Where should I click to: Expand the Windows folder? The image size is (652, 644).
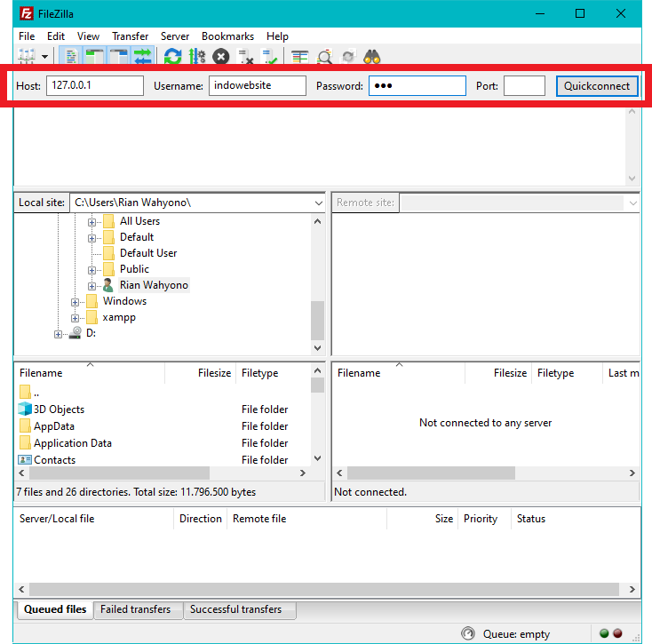click(x=75, y=302)
